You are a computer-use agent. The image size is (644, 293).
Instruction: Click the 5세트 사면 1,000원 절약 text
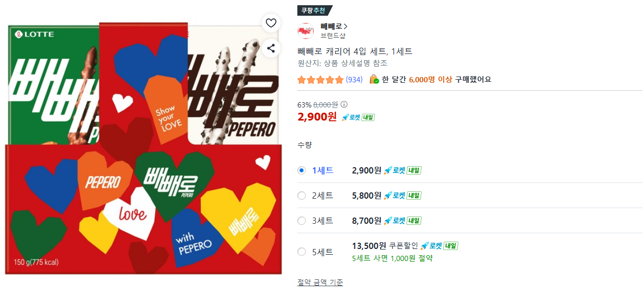(392, 258)
